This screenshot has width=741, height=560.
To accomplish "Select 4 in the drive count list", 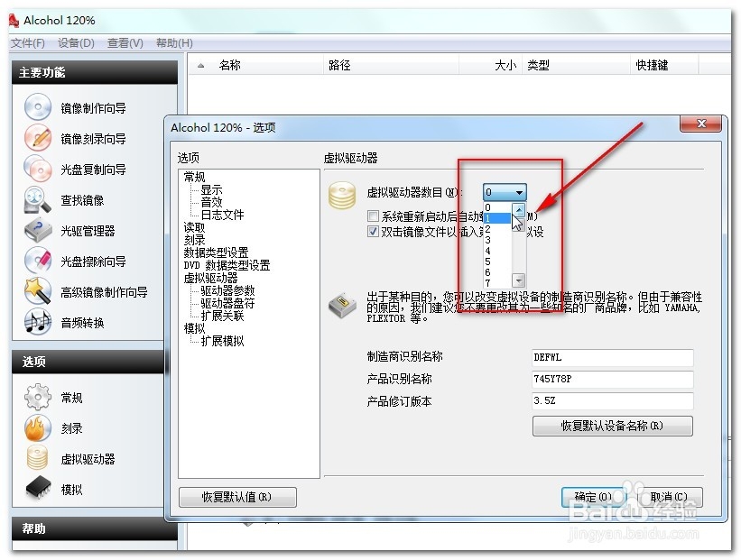I will point(497,251).
